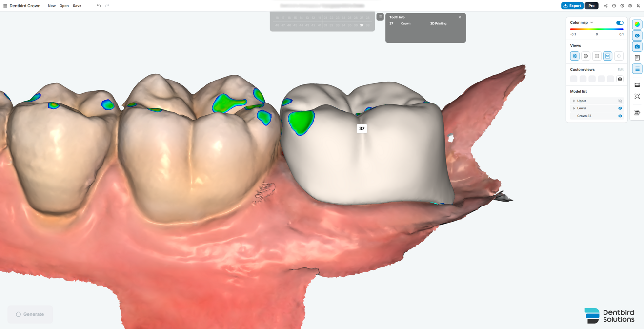Open the Model list panel icon
This screenshot has height=329, width=644.
(637, 68)
